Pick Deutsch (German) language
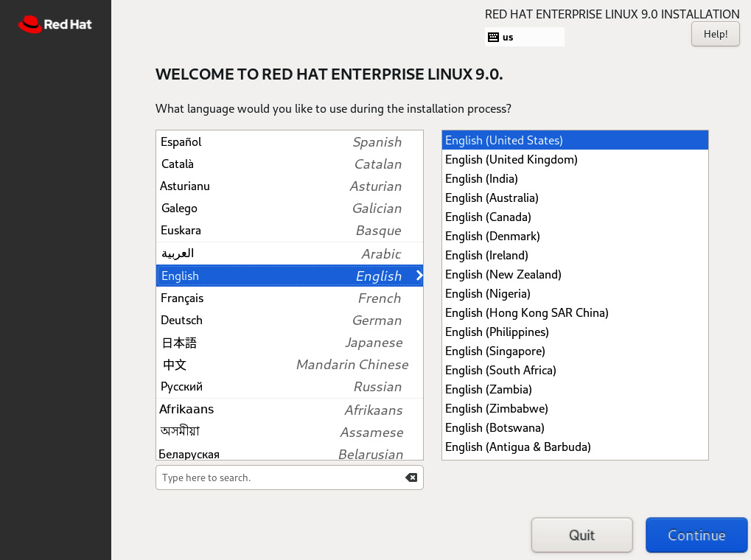This screenshot has width=751, height=560. (290, 320)
